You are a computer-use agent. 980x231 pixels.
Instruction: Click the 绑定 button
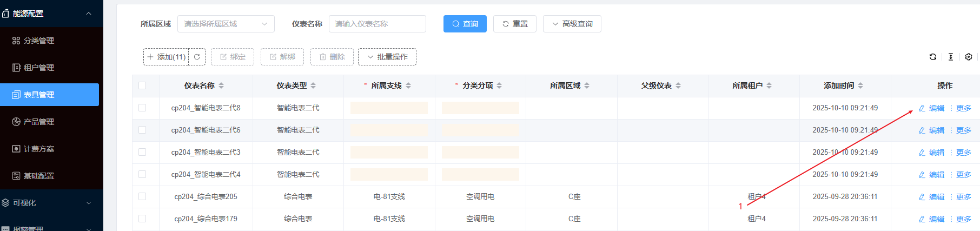tap(233, 57)
